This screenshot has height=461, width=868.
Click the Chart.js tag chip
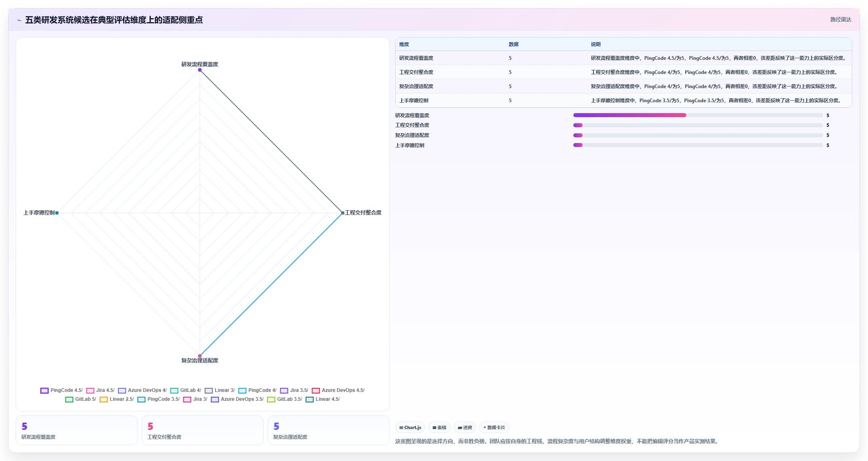410,427
